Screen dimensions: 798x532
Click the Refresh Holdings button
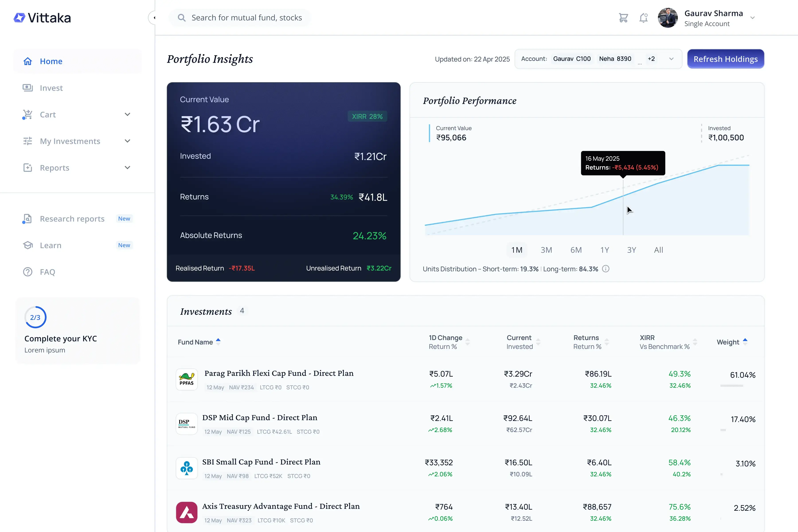tap(725, 59)
